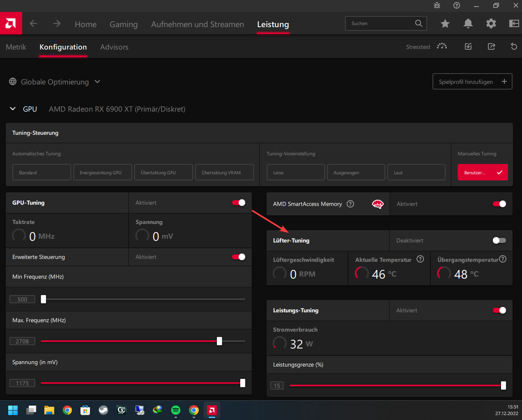Select the Konfiguration subtab
Screen dimensions: 522x420
point(63,47)
